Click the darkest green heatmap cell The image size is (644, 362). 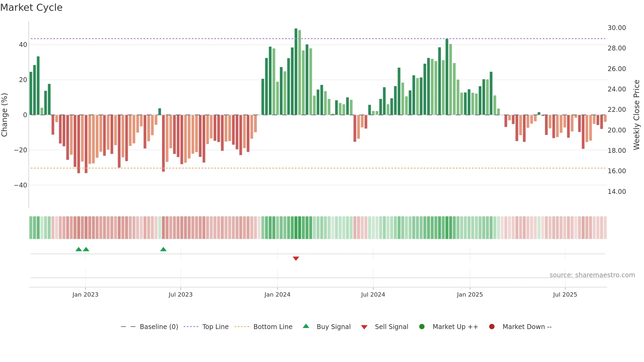[296, 228]
